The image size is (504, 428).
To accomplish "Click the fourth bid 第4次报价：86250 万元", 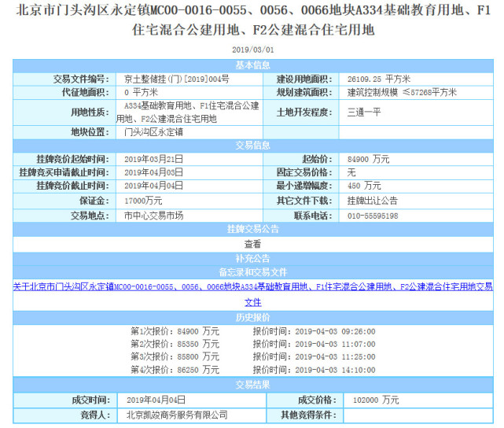I will tap(175, 370).
